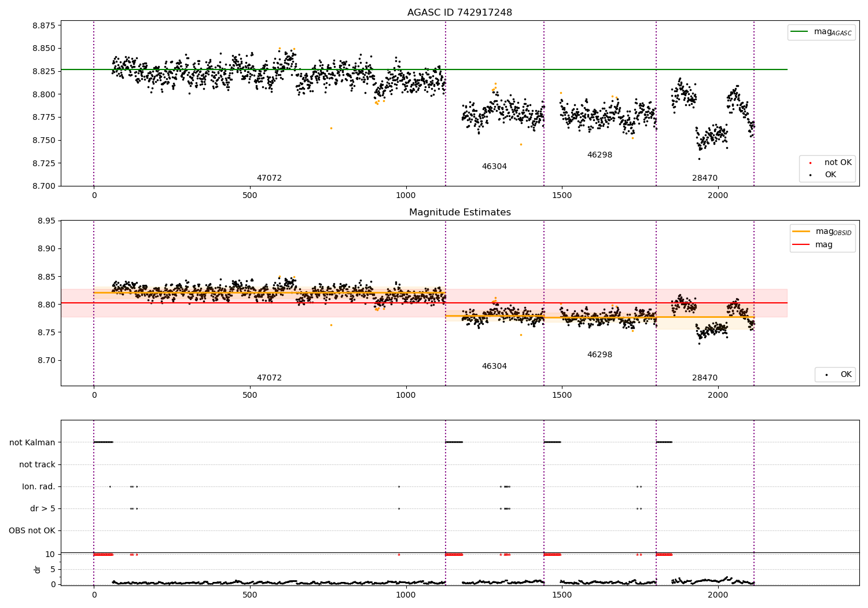Click the 'dr > 5' row label
This screenshot has height=608, width=868.
[43, 509]
